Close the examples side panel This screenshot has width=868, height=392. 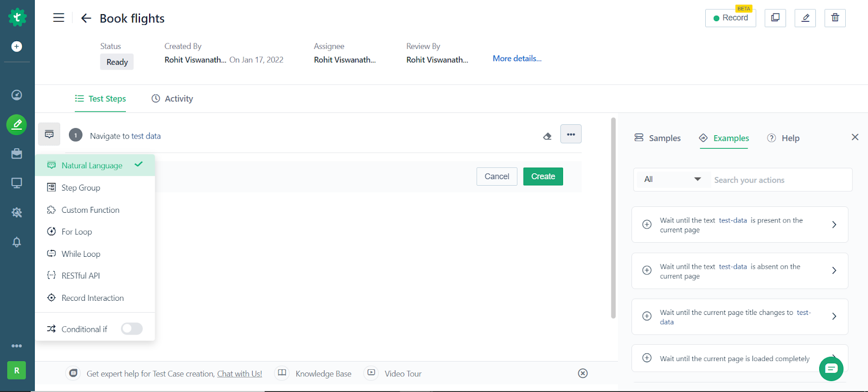pyautogui.click(x=855, y=137)
